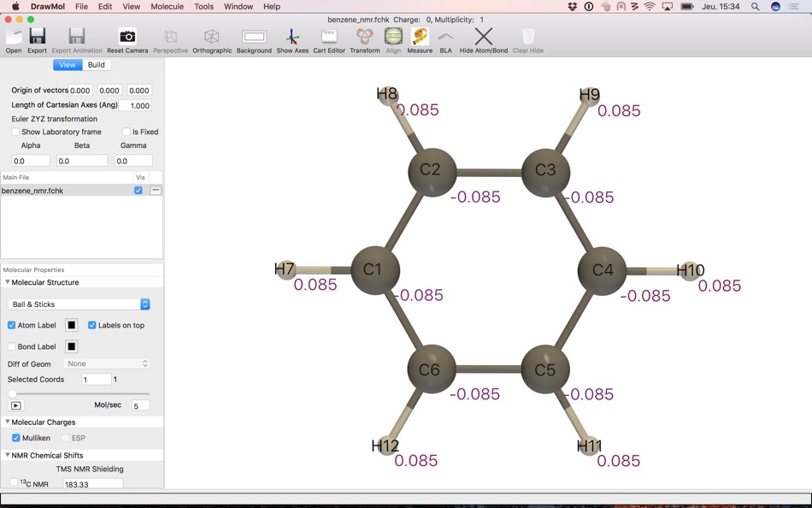Click the Atom Label color swatch

72,325
